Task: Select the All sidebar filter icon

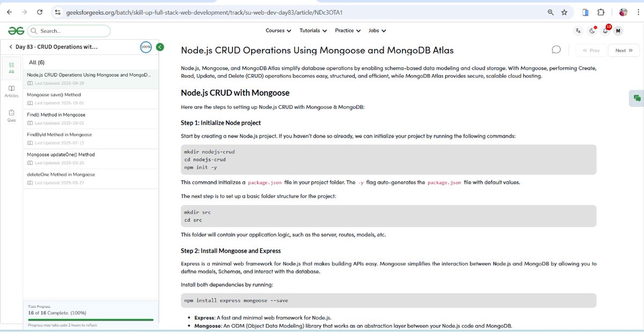Action: (x=11, y=67)
